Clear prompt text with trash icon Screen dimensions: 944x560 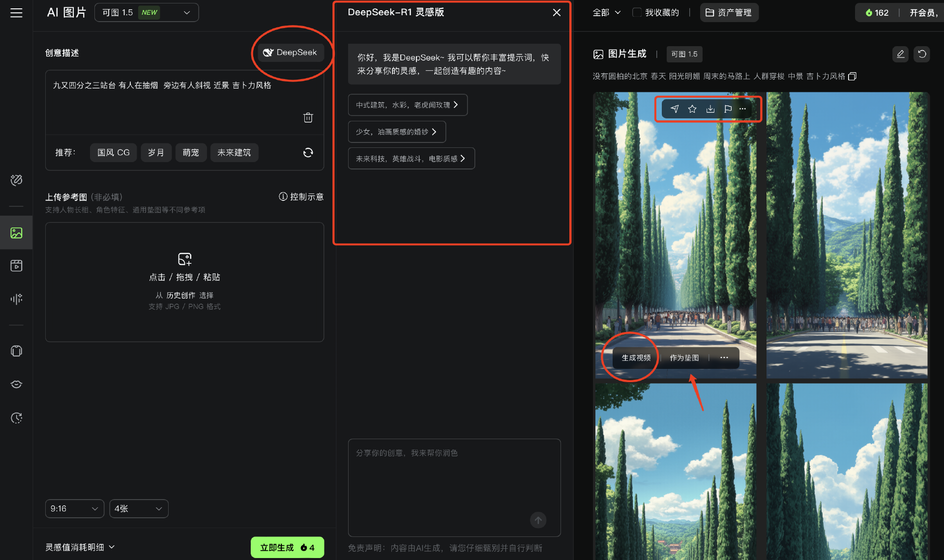308,117
